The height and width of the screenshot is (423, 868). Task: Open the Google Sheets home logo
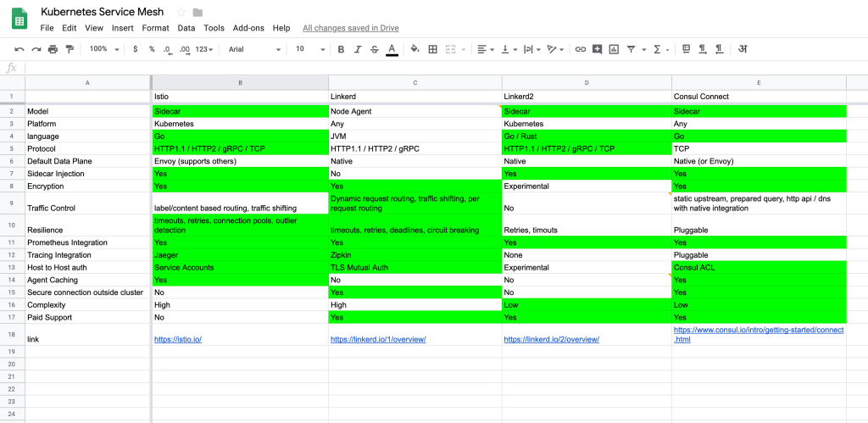tap(20, 19)
